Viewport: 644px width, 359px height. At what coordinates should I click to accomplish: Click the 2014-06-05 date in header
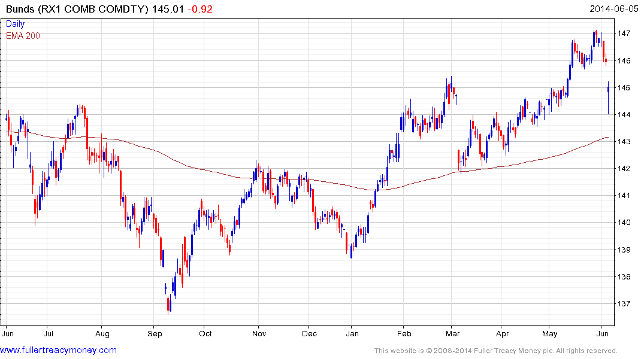614,9
